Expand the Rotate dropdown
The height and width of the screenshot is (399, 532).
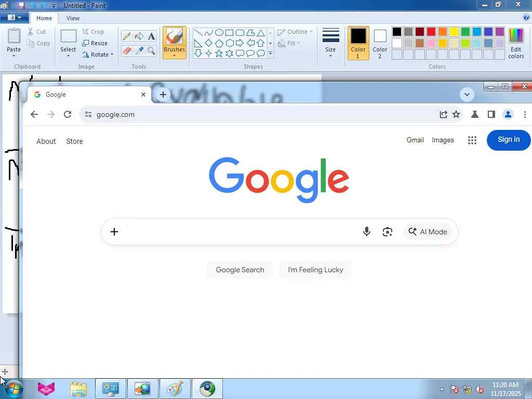112,54
